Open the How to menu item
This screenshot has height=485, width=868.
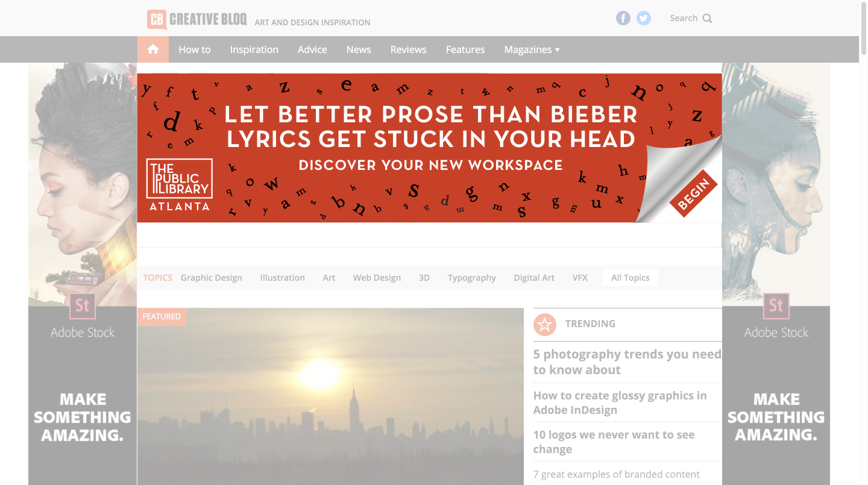pyautogui.click(x=195, y=49)
